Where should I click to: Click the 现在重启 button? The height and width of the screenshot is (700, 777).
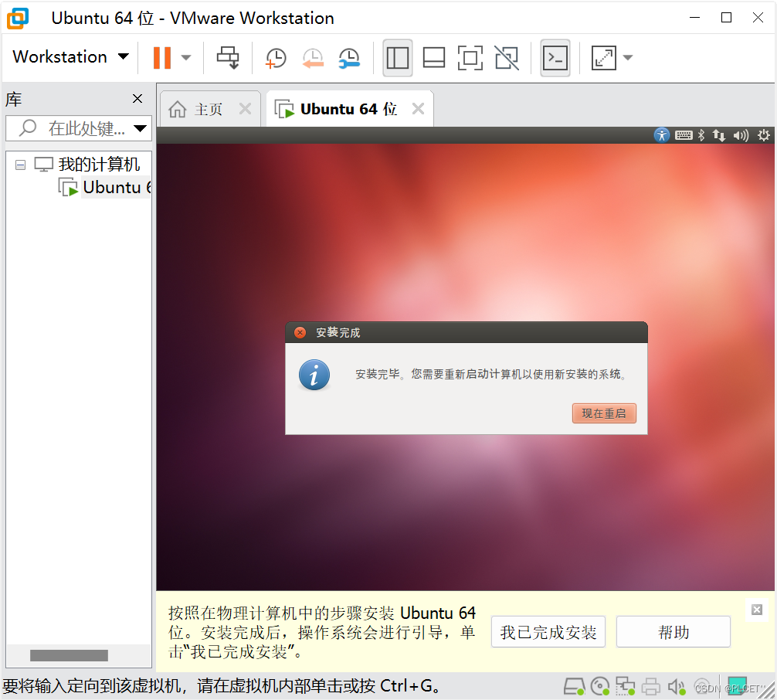[x=604, y=413]
